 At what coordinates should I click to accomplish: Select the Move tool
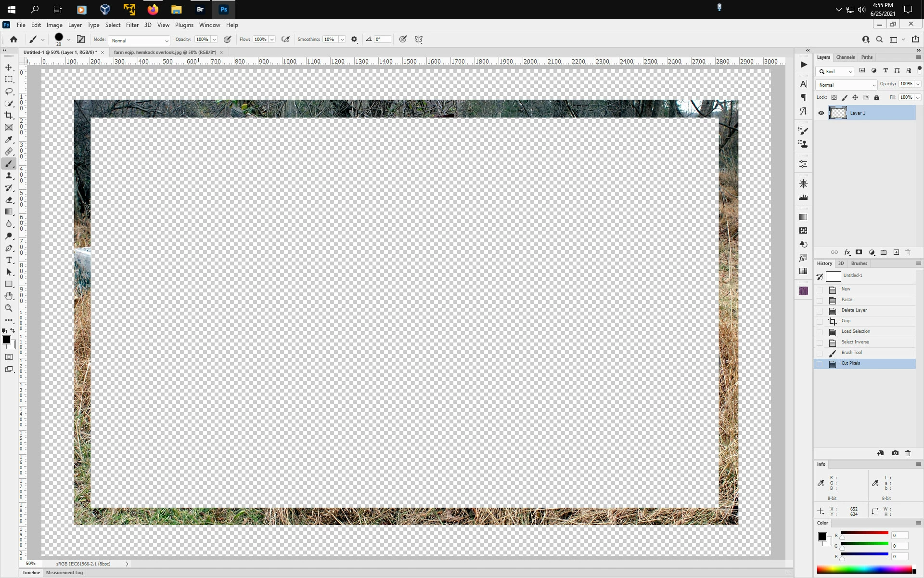click(9, 67)
